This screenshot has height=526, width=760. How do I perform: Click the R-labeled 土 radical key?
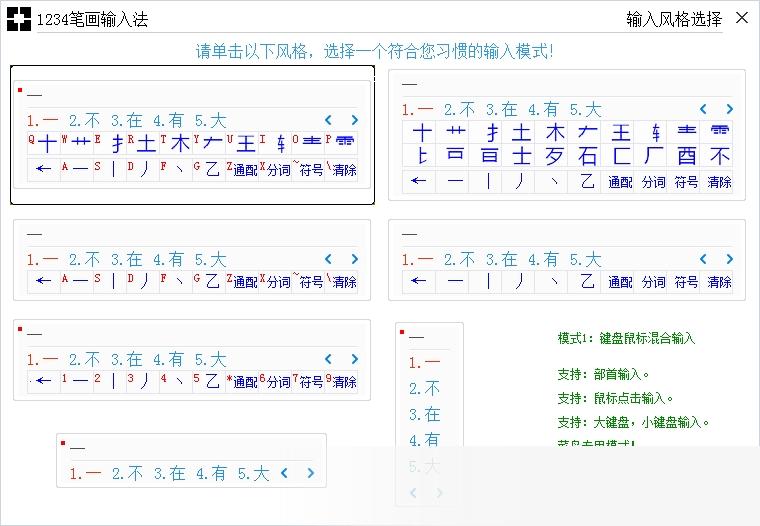point(142,143)
